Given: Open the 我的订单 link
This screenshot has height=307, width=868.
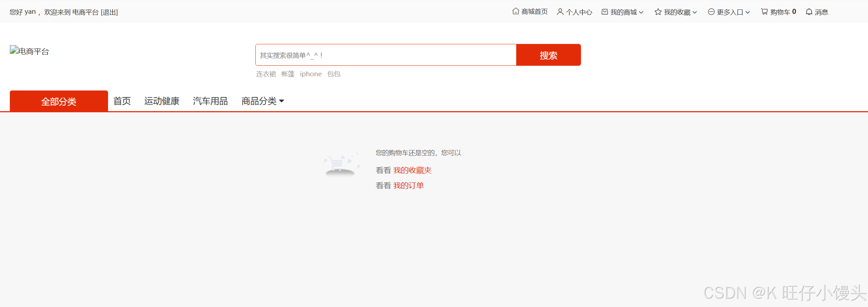Looking at the screenshot, I should pyautogui.click(x=409, y=186).
